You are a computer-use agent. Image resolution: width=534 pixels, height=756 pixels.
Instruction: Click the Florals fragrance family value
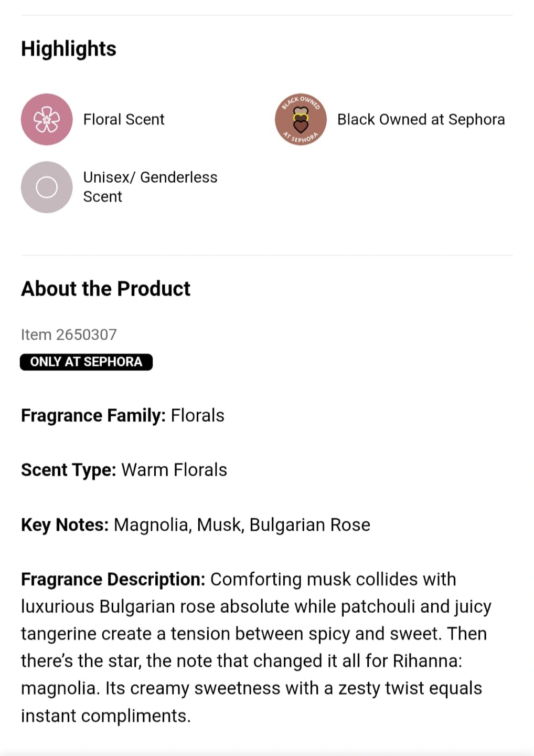(x=198, y=416)
